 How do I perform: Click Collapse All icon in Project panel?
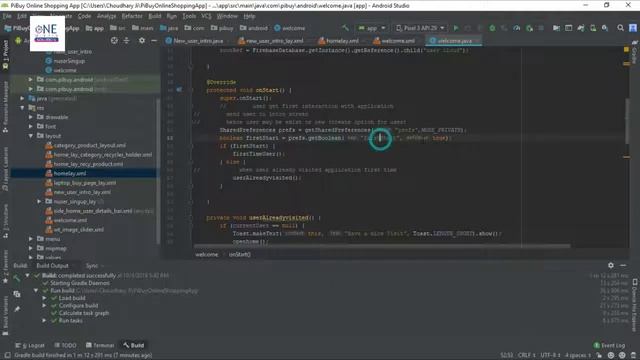(x=127, y=40)
